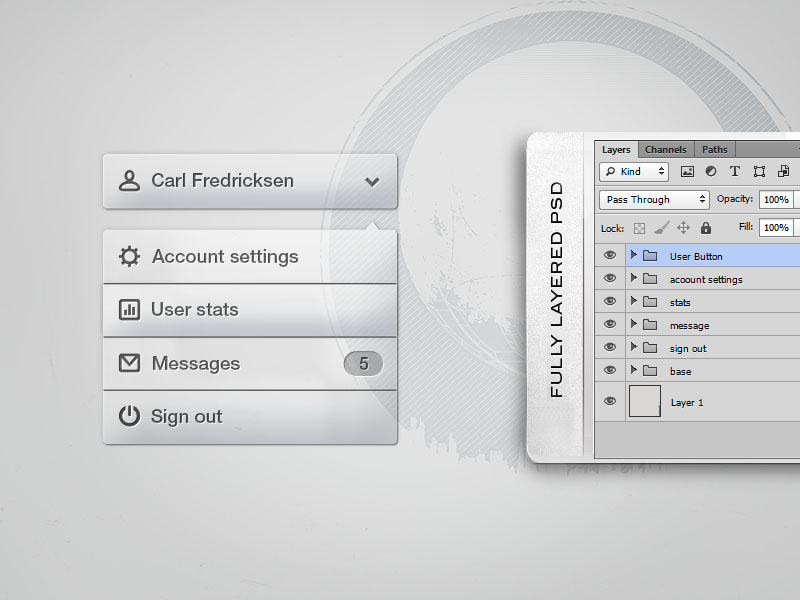The image size is (800, 600).
Task: Hide the sign out layer group
Action: pos(610,347)
